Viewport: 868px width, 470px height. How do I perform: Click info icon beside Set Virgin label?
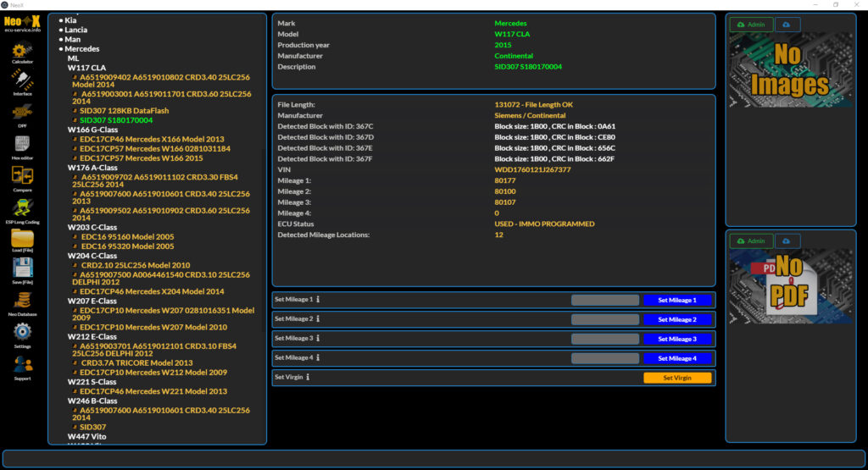pyautogui.click(x=308, y=378)
